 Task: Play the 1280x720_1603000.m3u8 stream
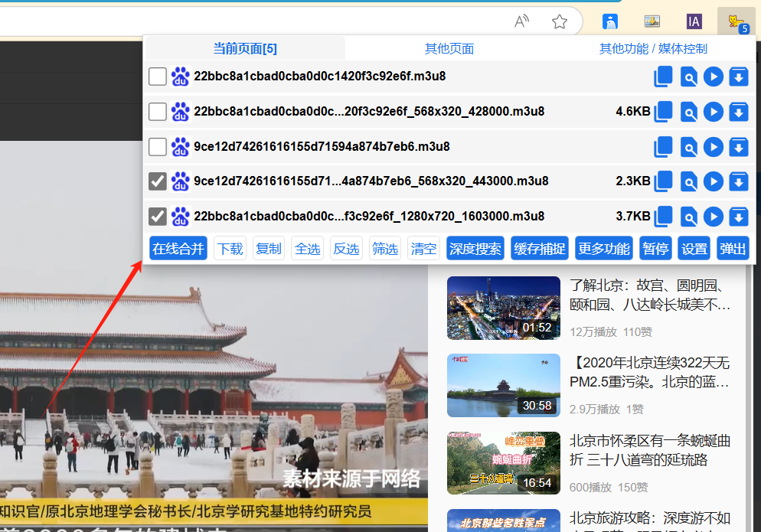click(x=714, y=217)
